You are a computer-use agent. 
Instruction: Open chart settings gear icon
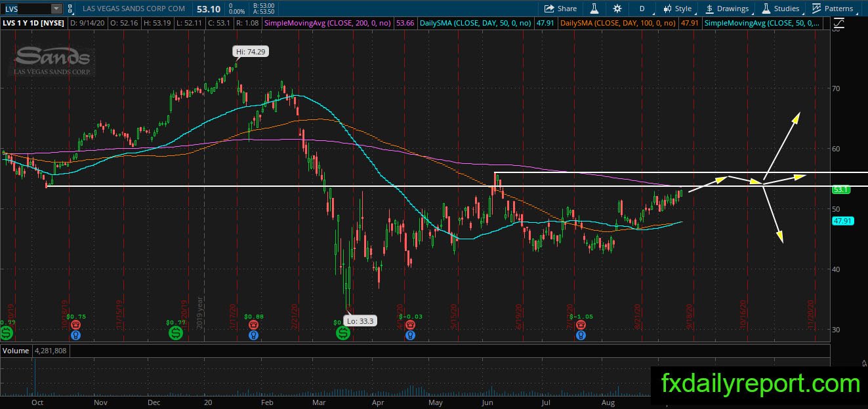click(617, 9)
